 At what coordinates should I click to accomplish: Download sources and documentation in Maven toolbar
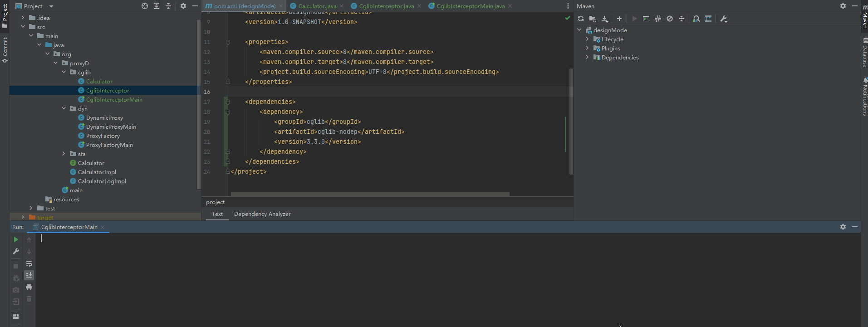[x=605, y=19]
